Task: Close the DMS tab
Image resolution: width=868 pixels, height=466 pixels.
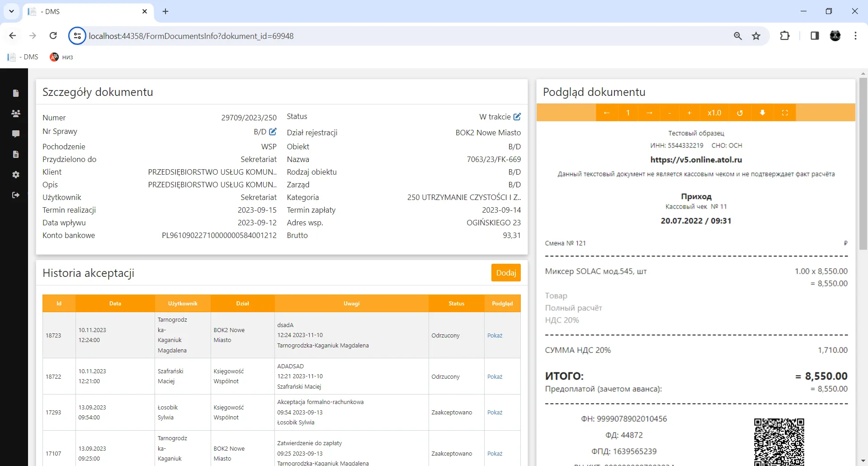Action: point(145,11)
